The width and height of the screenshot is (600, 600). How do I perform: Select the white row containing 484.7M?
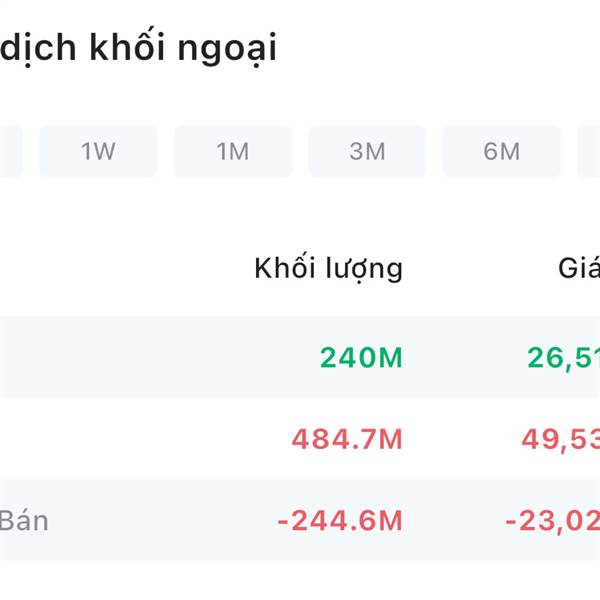coord(150,438)
